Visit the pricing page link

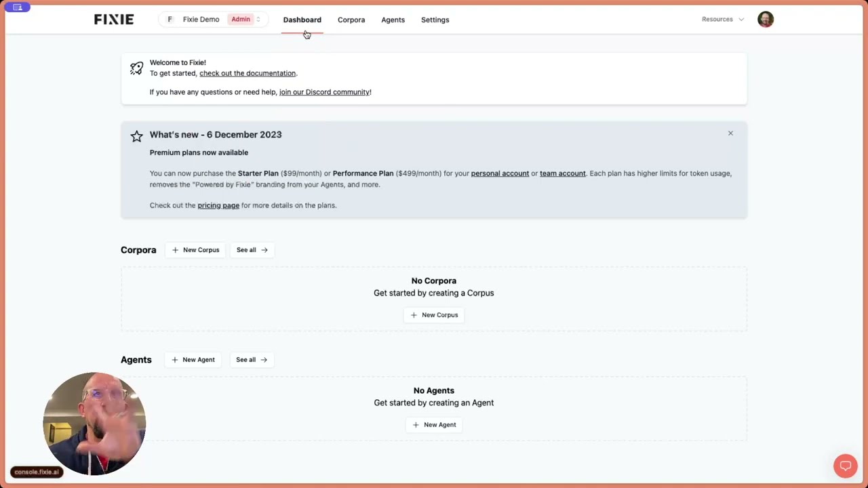pos(218,205)
